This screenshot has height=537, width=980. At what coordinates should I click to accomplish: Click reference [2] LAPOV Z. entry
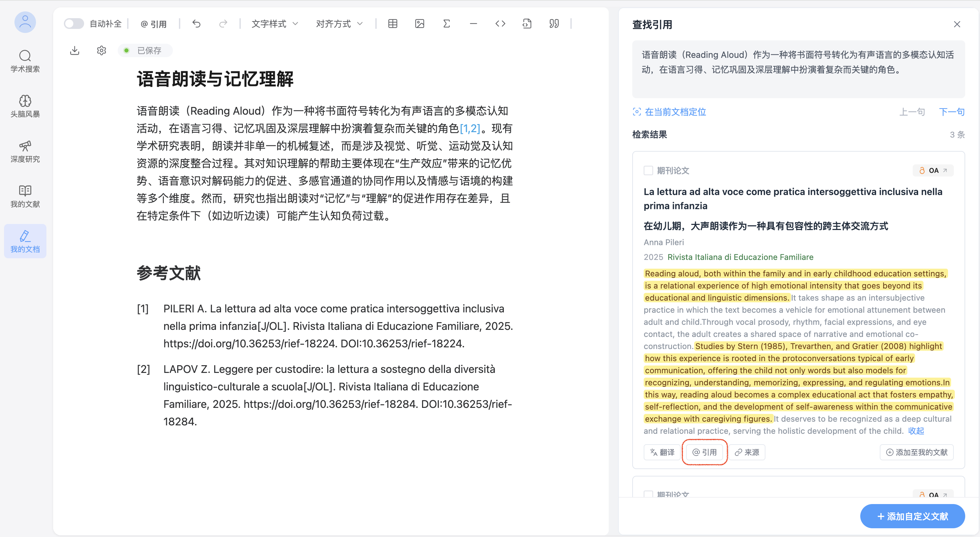pos(325,395)
